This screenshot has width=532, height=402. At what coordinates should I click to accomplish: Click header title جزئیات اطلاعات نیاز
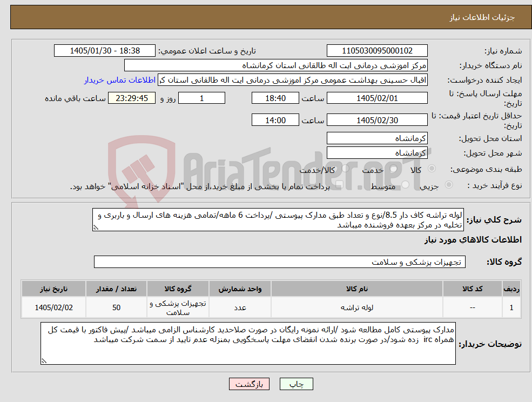(x=482, y=17)
